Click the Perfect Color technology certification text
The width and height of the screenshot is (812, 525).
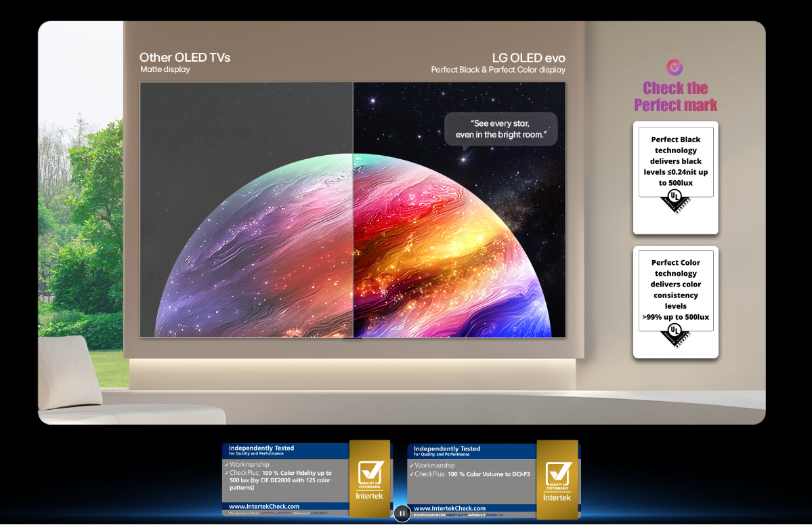676,289
